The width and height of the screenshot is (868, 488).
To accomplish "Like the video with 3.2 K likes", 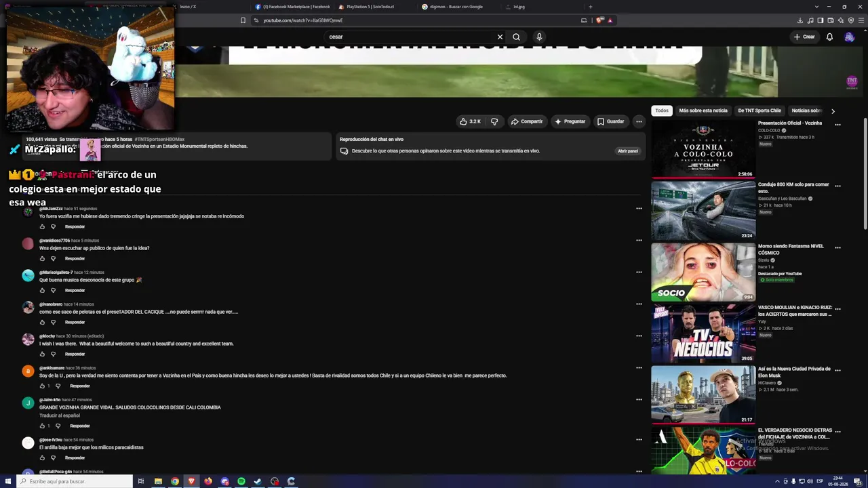I will [470, 121].
